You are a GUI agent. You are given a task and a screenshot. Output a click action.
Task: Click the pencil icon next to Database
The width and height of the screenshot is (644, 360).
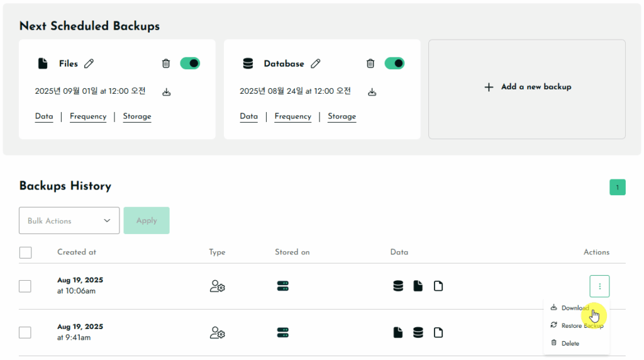click(x=316, y=64)
